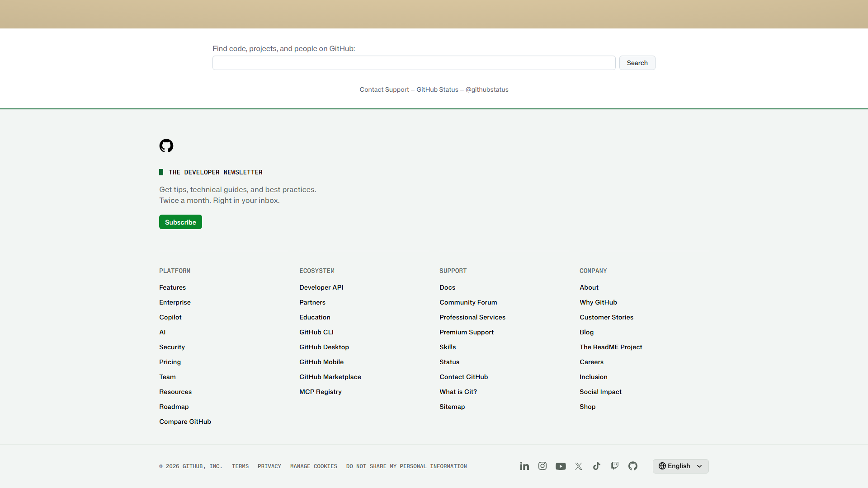Expand the English language dropdown

click(680, 466)
